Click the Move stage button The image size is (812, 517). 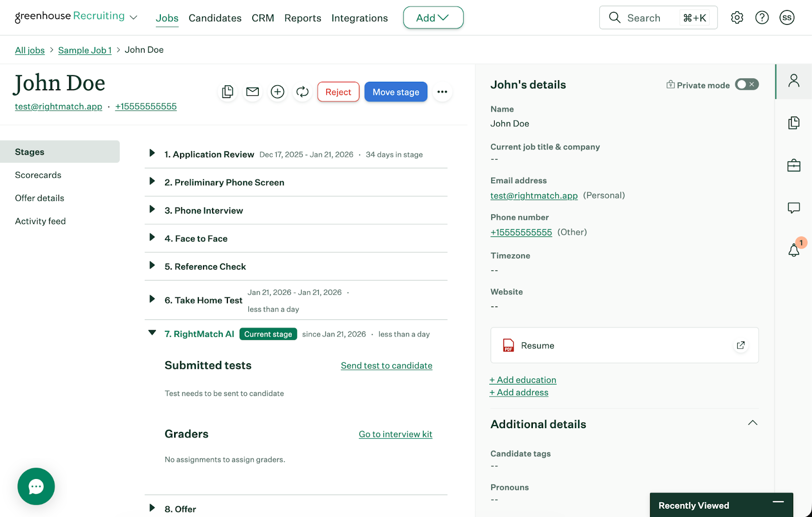[395, 92]
